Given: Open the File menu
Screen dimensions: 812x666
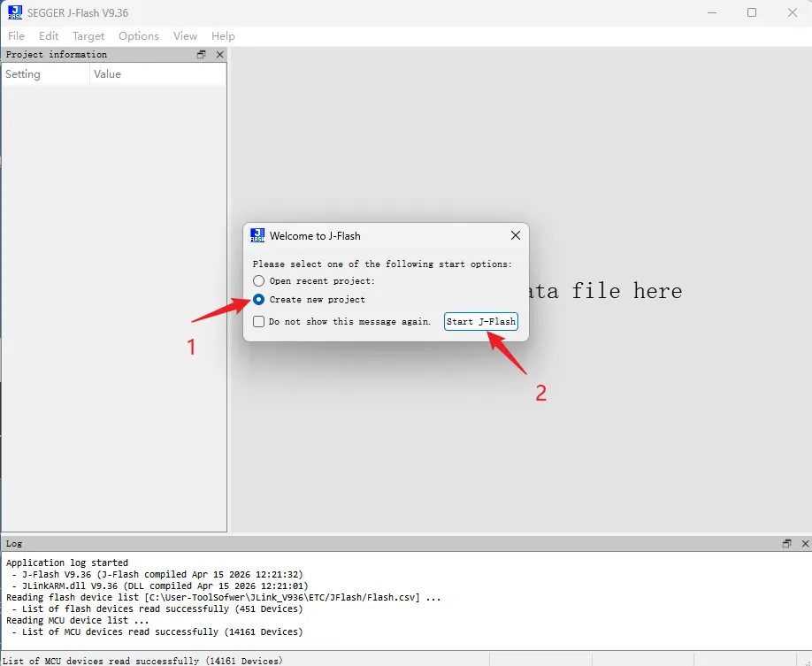Looking at the screenshot, I should (x=16, y=35).
